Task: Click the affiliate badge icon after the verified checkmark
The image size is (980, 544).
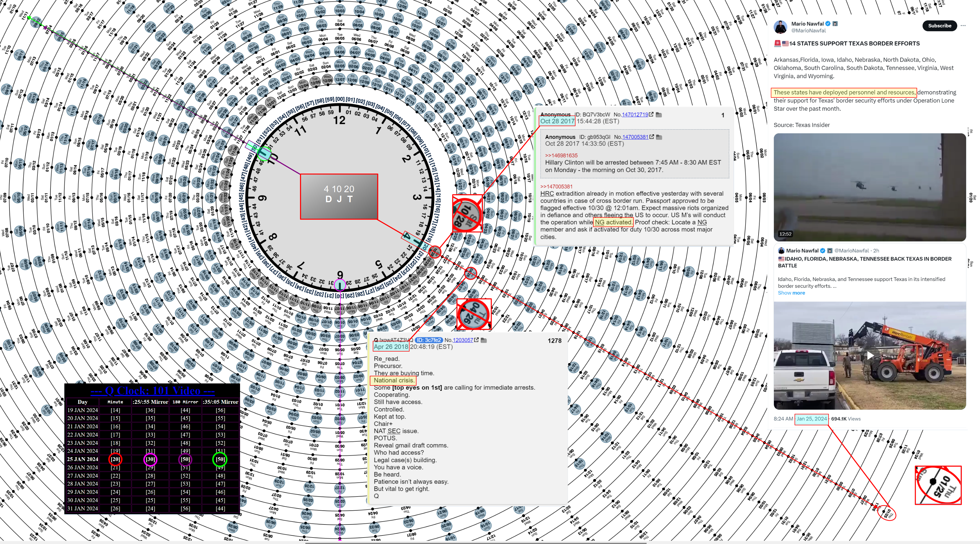Action: [835, 24]
